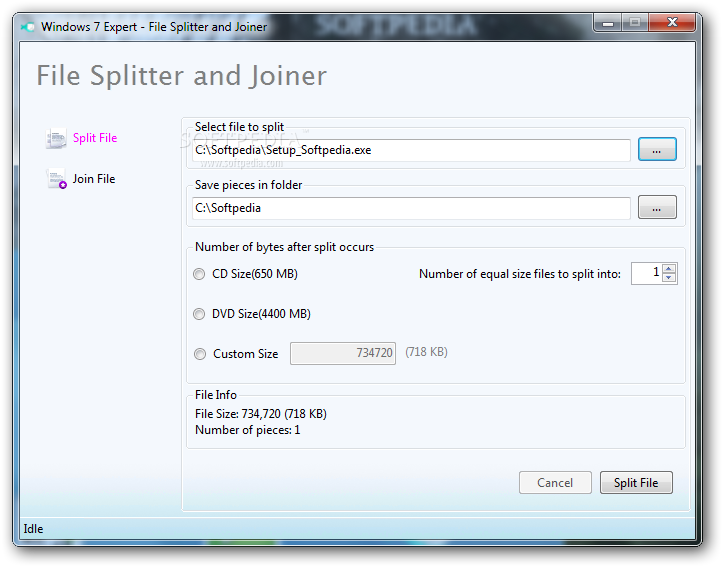Click the Select file to split path field
Image resolution: width=723 pixels, height=567 pixels.
coord(411,150)
